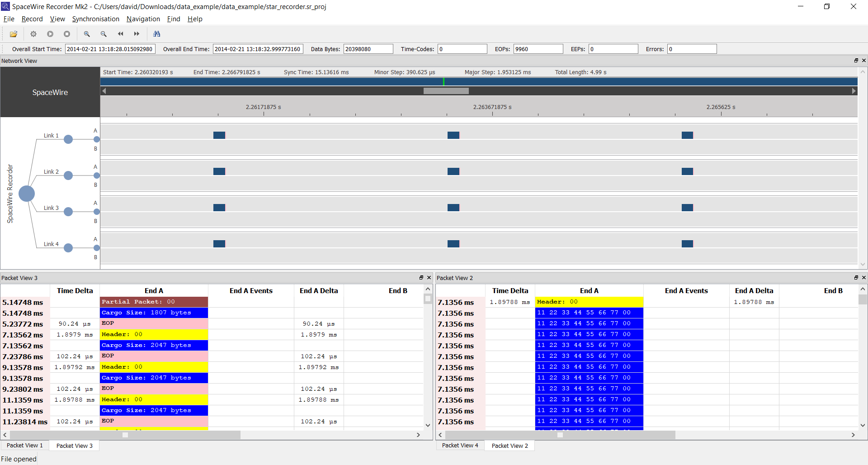868x465 pixels.
Task: Select the Packet View 3 tab
Action: (x=75, y=446)
